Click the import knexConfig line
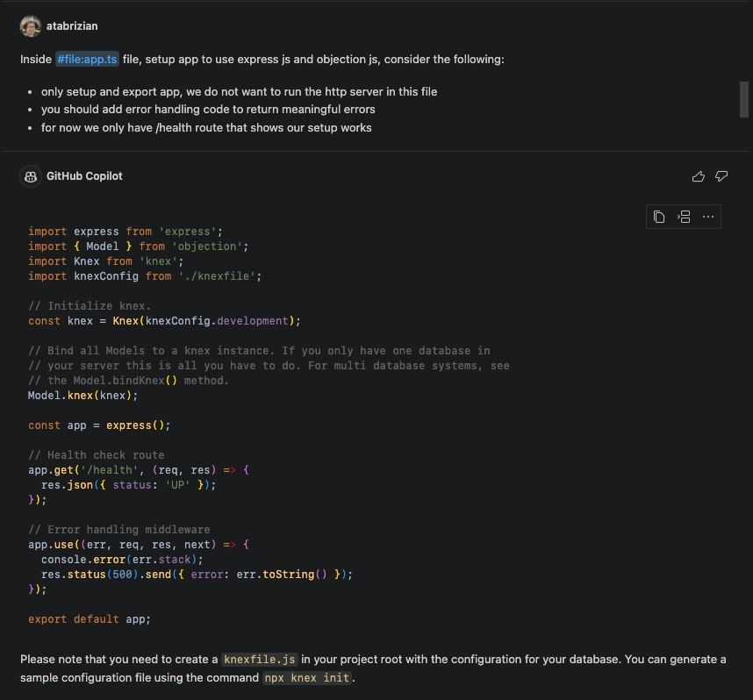The height and width of the screenshot is (700, 753). point(145,276)
